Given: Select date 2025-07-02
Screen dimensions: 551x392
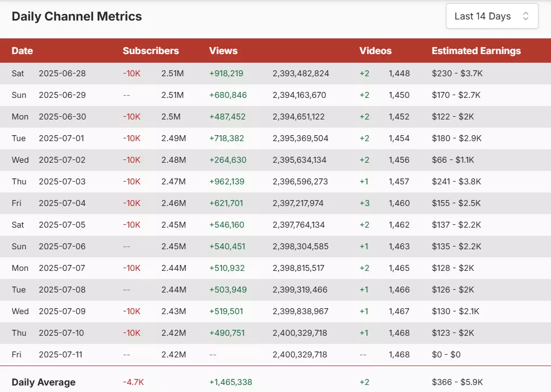Looking at the screenshot, I should coord(62,160).
